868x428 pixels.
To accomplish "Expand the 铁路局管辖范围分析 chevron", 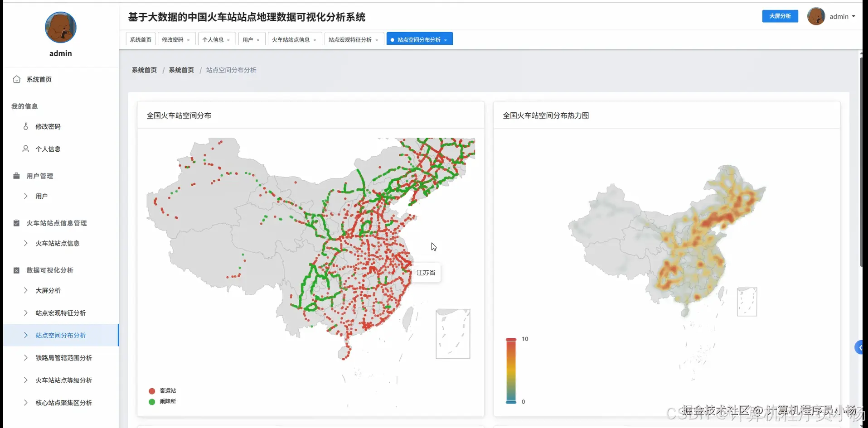I will [26, 357].
